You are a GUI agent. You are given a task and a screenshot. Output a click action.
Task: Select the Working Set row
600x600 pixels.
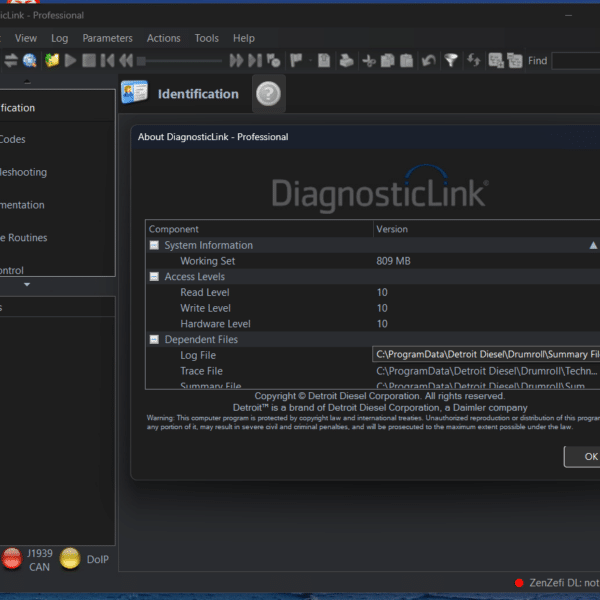coord(373,261)
